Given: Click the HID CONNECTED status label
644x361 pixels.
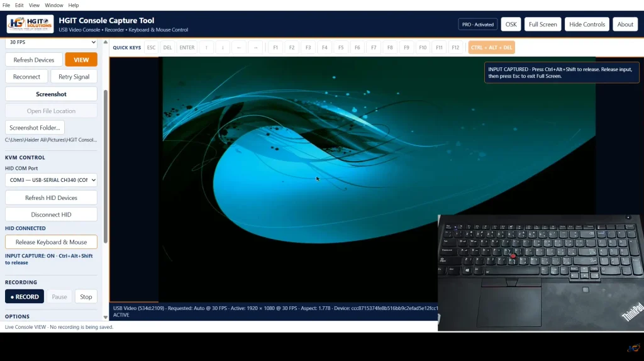Looking at the screenshot, I should pos(25,228).
